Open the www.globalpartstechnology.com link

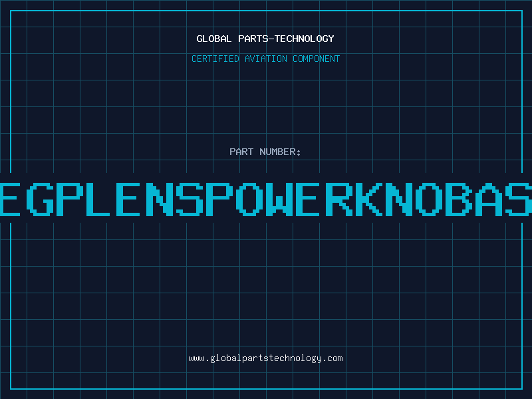pos(265,358)
